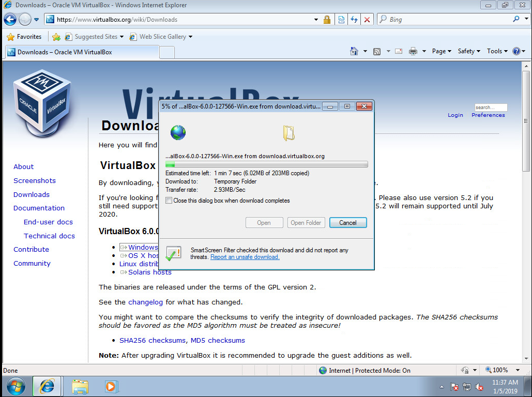532x397 pixels.
Task: Click the VirtualBox cube logo
Action: point(42,103)
